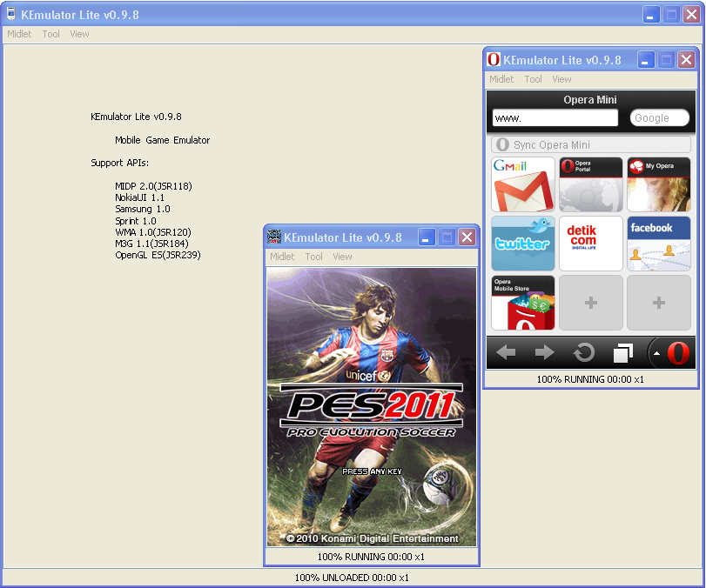Viewport: 706px width, 588px height.
Task: Minimize the Opera Mini emulator window
Action: click(645, 60)
